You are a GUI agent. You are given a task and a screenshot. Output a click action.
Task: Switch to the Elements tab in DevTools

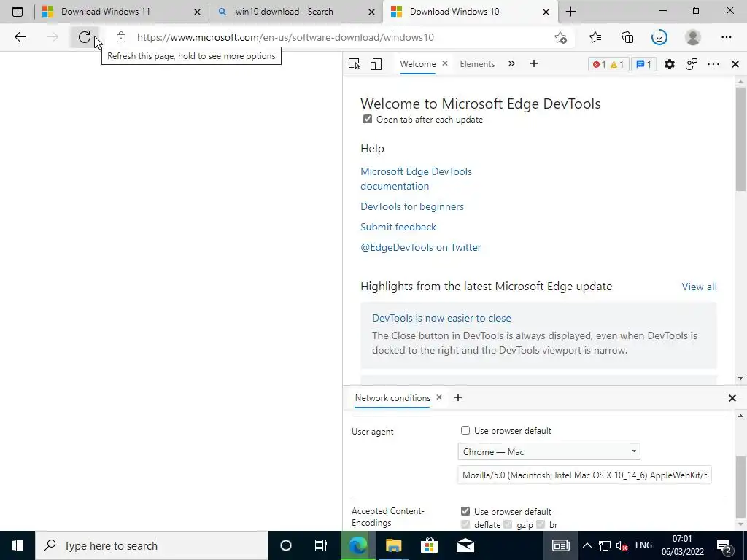(477, 64)
